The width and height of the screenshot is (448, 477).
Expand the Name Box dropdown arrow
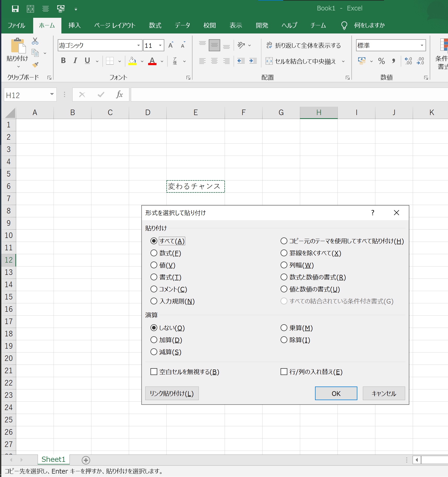click(x=52, y=94)
